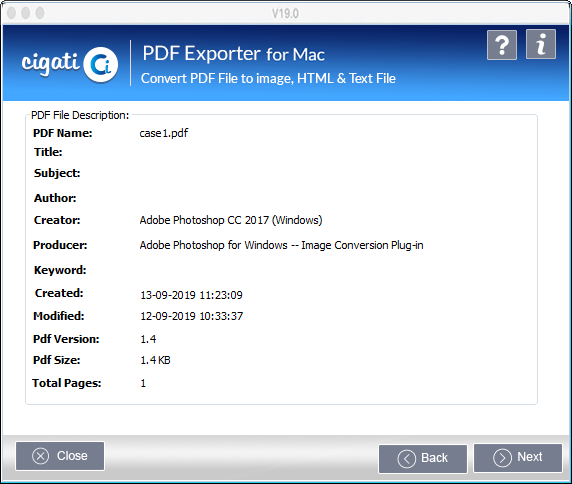572x484 pixels.
Task: Click the Close button
Action: (x=60, y=456)
